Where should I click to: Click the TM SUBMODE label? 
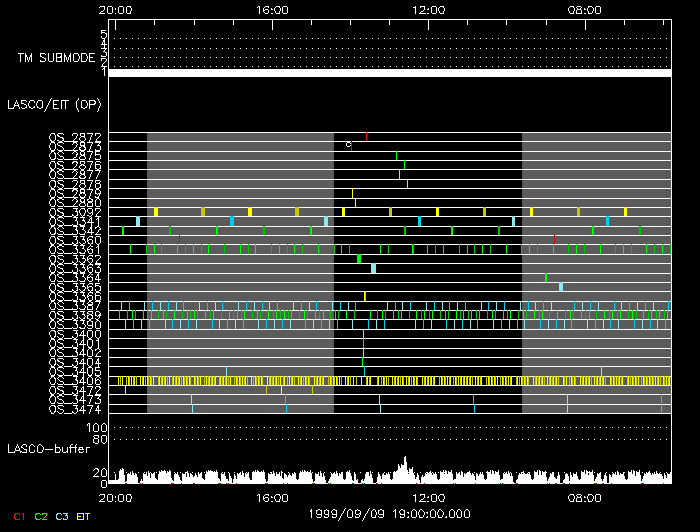[56, 57]
